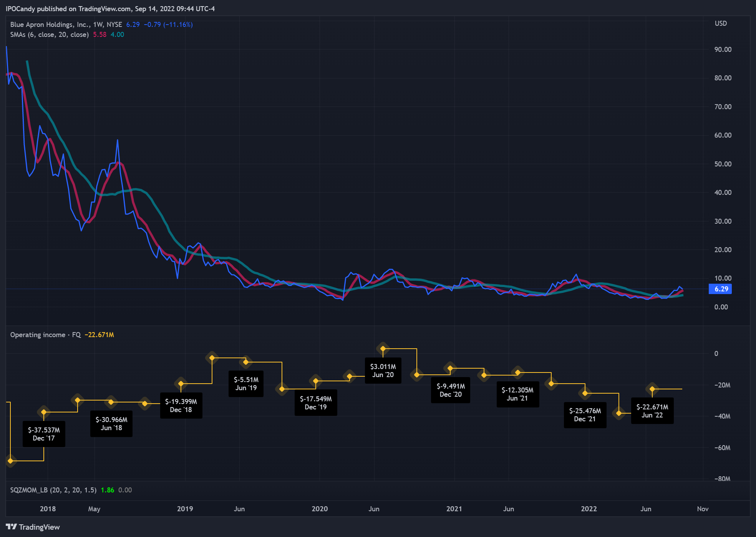The width and height of the screenshot is (756, 537).
Task: Click the blue 6.29 current price tag
Action: coord(720,289)
